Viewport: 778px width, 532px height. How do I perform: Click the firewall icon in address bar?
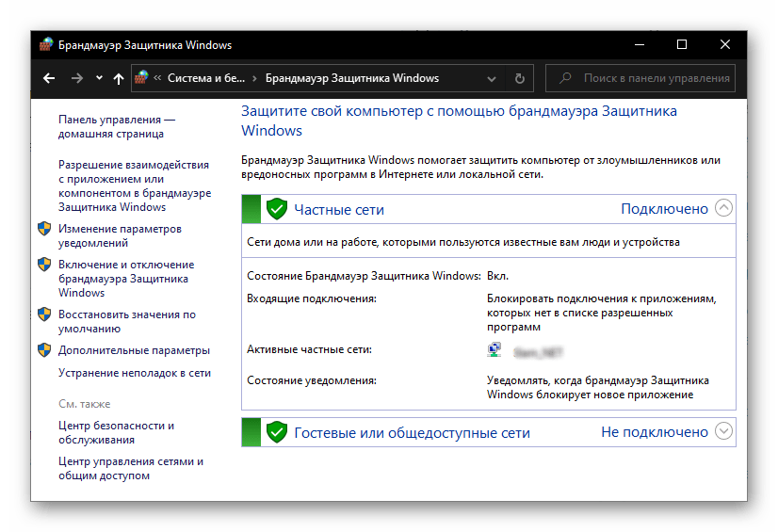(141, 77)
